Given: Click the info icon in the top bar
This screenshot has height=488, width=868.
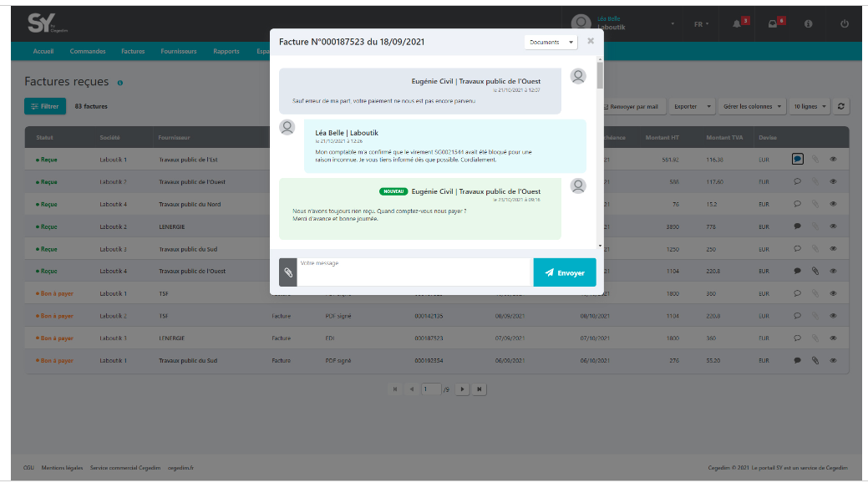Looking at the screenshot, I should coord(807,23).
